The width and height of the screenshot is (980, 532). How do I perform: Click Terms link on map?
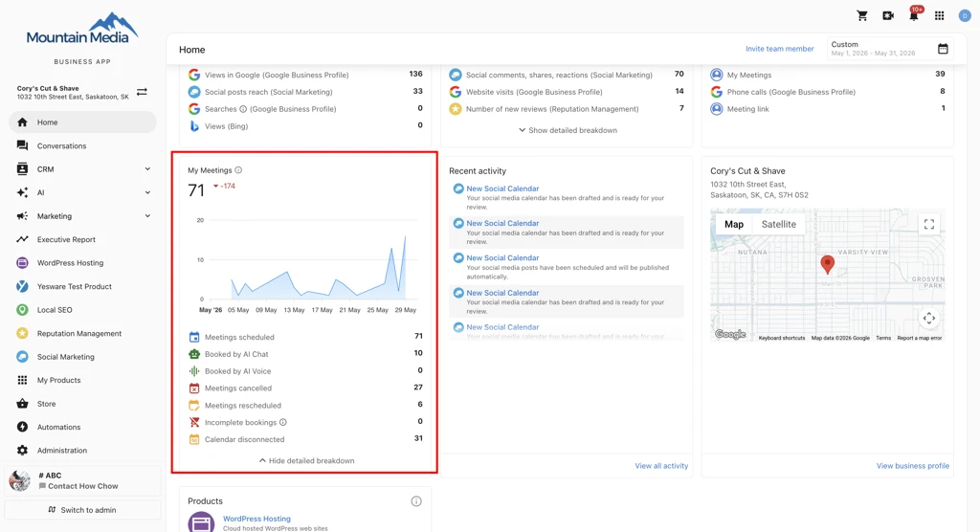[883, 338]
